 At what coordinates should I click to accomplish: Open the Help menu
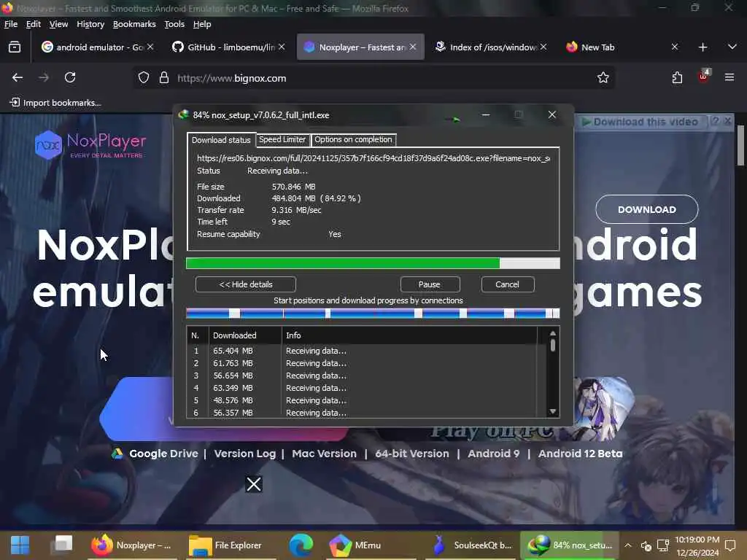[x=202, y=24]
